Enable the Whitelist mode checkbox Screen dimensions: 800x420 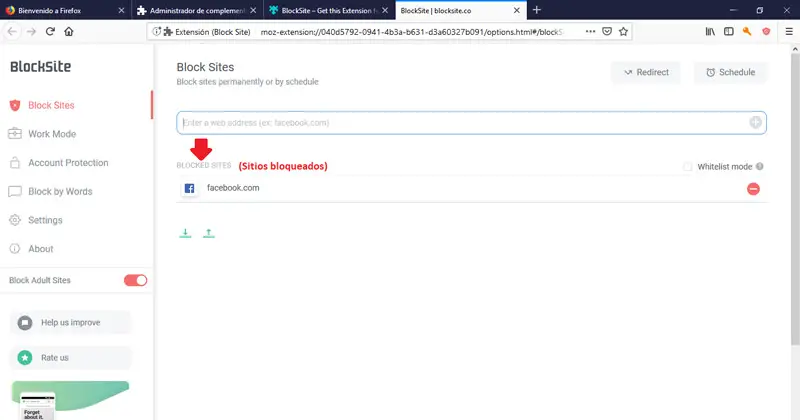(688, 166)
